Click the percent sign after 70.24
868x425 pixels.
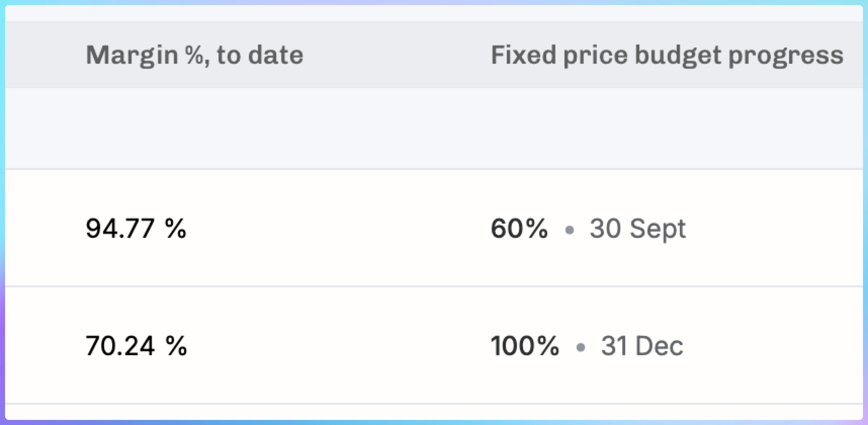pos(176,346)
